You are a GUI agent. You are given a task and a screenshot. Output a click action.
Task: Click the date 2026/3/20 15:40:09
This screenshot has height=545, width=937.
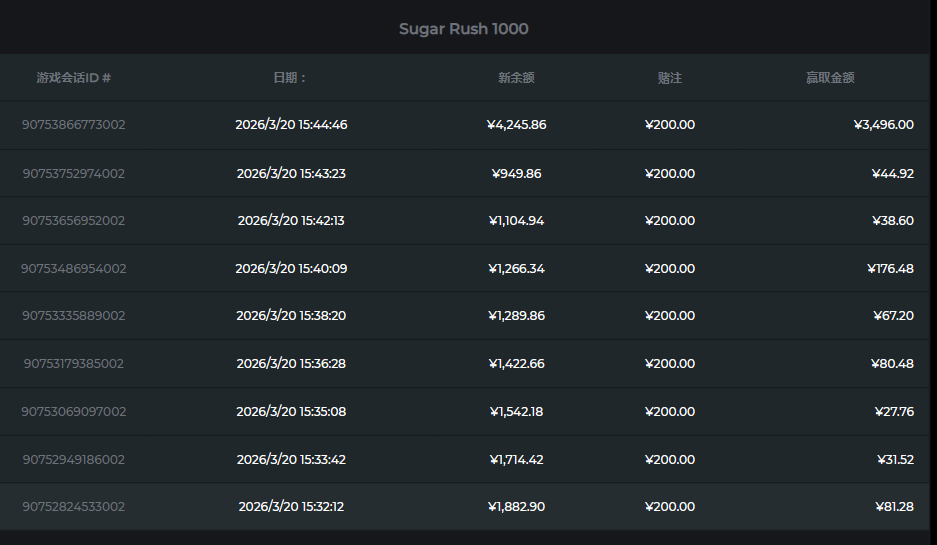(x=291, y=268)
